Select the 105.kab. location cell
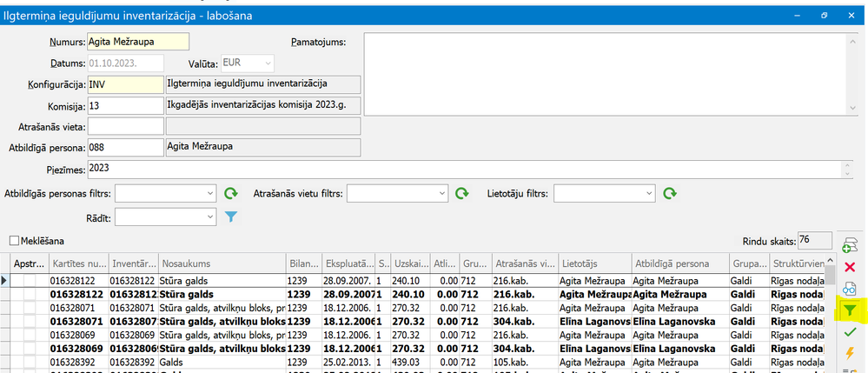This screenshot has height=373, width=868. (526, 363)
